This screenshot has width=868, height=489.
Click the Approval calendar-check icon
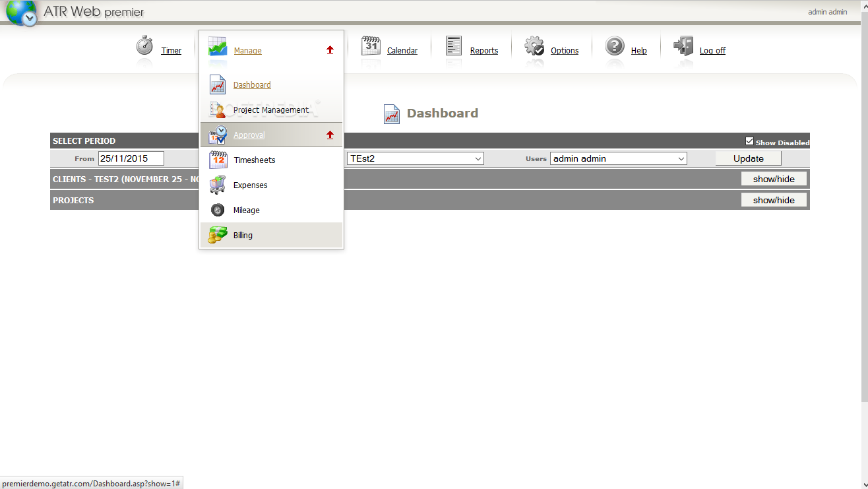point(218,135)
